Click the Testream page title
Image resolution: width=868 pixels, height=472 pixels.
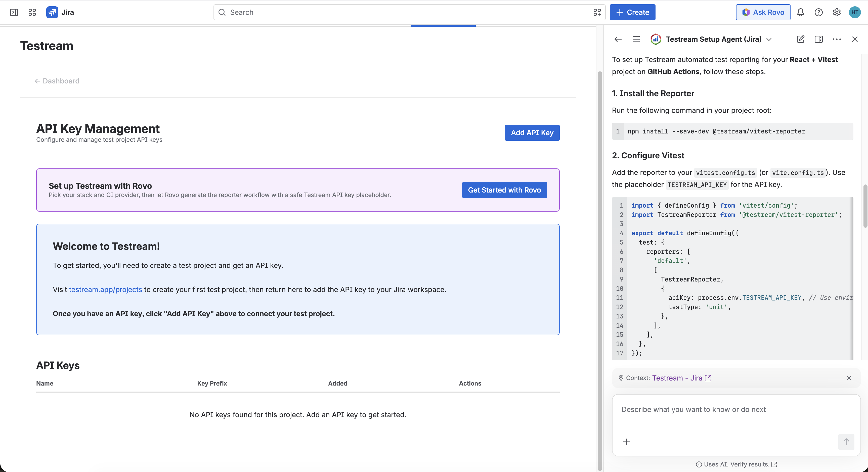coord(47,46)
